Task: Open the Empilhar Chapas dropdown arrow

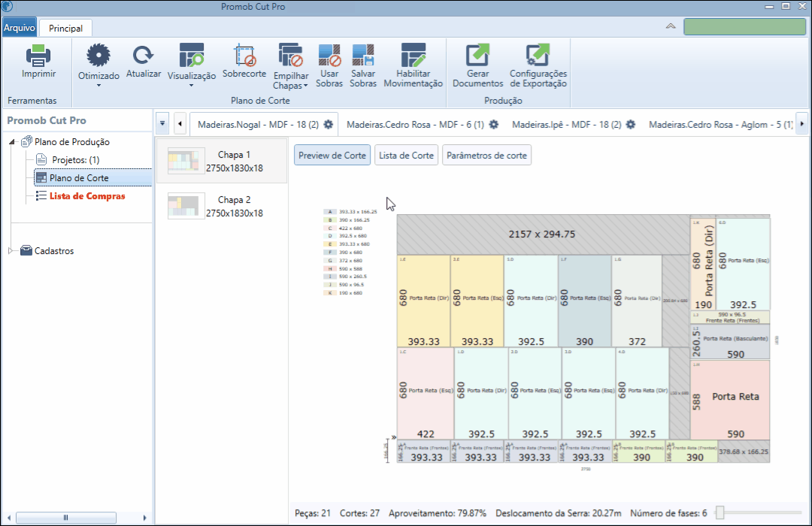Action: pos(305,86)
